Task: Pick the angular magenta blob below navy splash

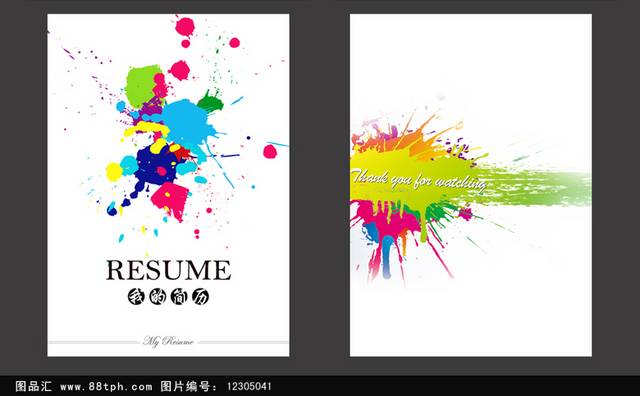Action: point(171,200)
